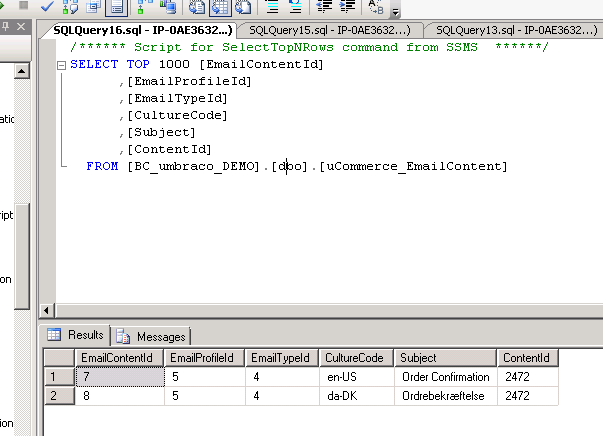The image size is (603, 436).
Task: Select the Results to Grid option
Action: click(220, 8)
